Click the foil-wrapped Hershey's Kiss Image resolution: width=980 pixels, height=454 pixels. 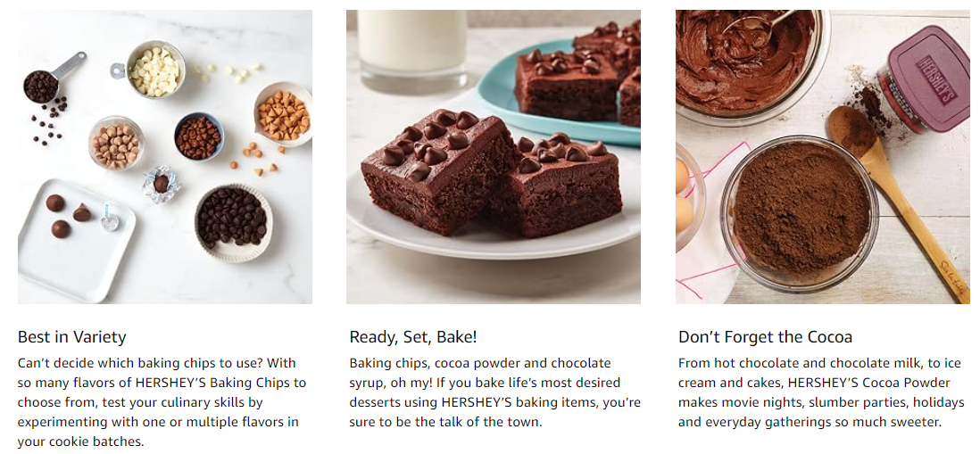[162, 185]
